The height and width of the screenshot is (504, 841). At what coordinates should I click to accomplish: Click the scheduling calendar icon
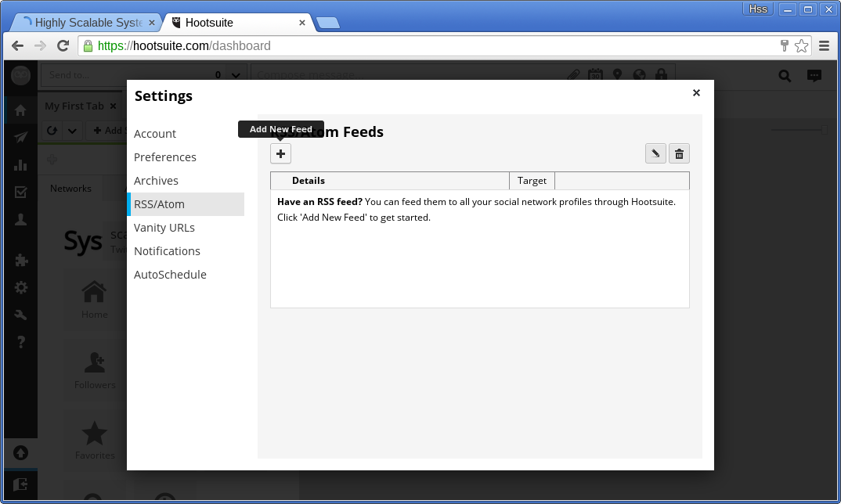[x=595, y=75]
